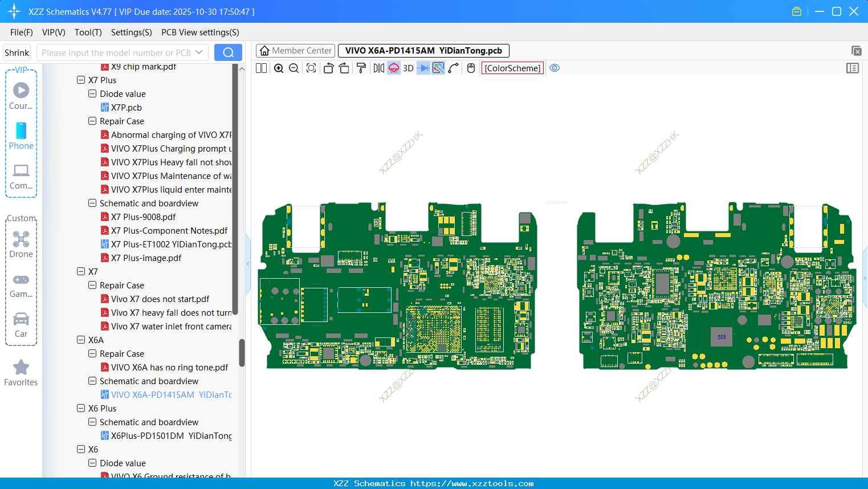
Task: Open X7P.pcb file
Action: pyautogui.click(x=121, y=108)
